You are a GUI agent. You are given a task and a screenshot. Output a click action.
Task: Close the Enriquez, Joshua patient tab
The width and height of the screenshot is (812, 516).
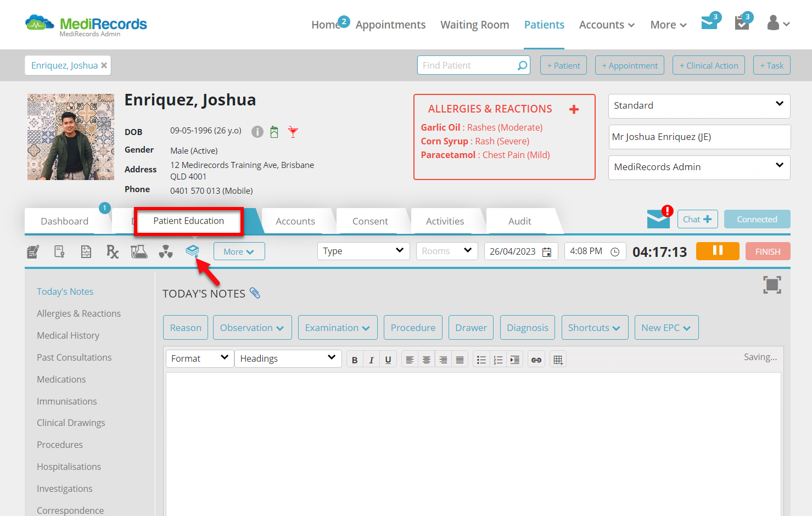pyautogui.click(x=104, y=65)
